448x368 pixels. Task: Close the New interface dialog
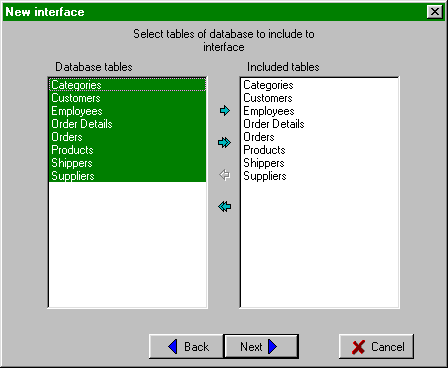click(435, 12)
